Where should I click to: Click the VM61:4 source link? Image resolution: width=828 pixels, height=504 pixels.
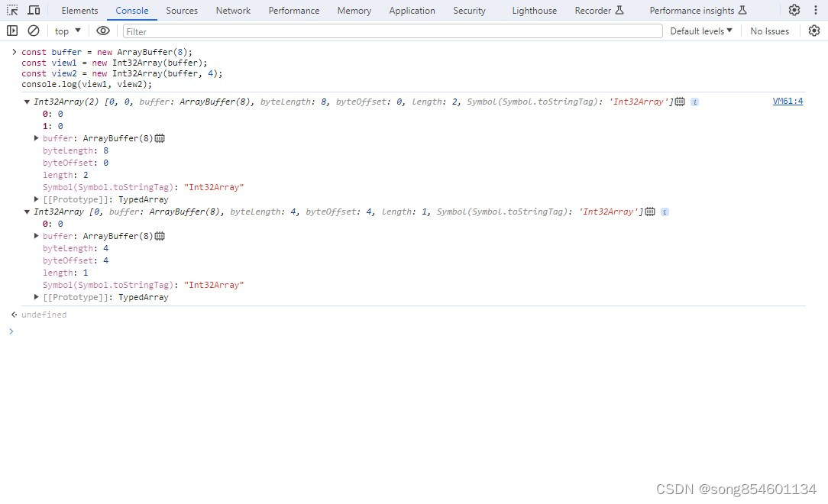788,102
